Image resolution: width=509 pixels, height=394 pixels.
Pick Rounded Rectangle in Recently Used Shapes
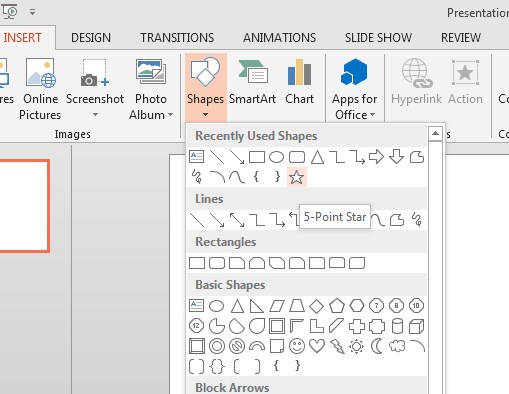[297, 157]
